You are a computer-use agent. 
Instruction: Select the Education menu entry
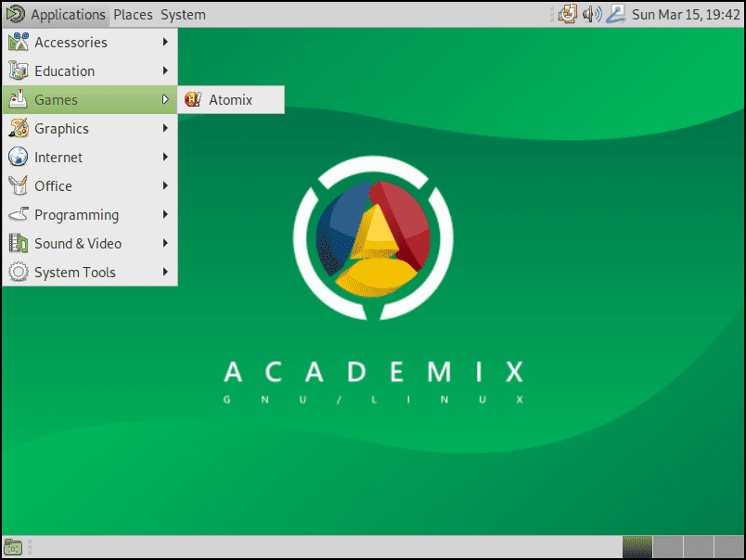point(90,70)
